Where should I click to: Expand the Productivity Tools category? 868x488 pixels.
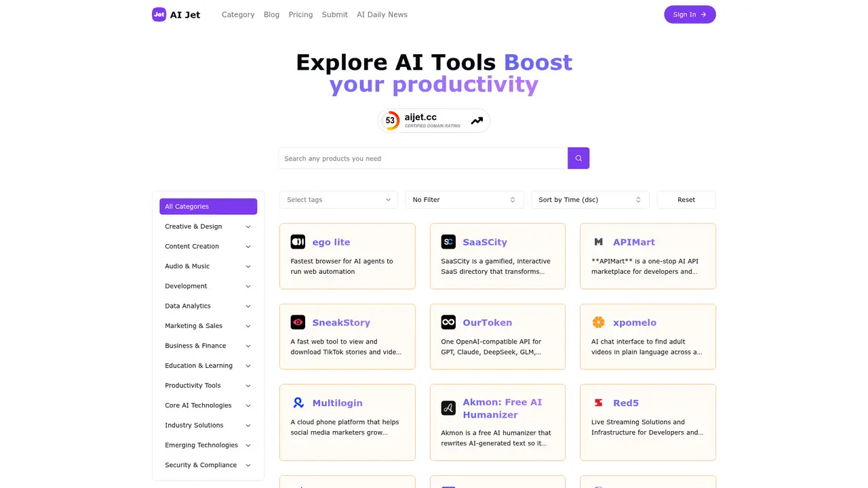[208, 386]
